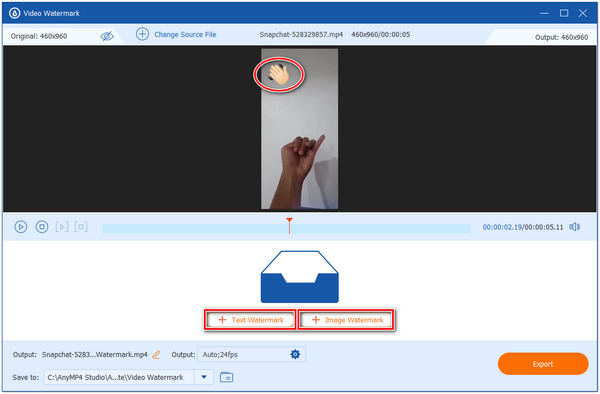This screenshot has width=600, height=394.
Task: Export the watermarked video
Action: 543,364
